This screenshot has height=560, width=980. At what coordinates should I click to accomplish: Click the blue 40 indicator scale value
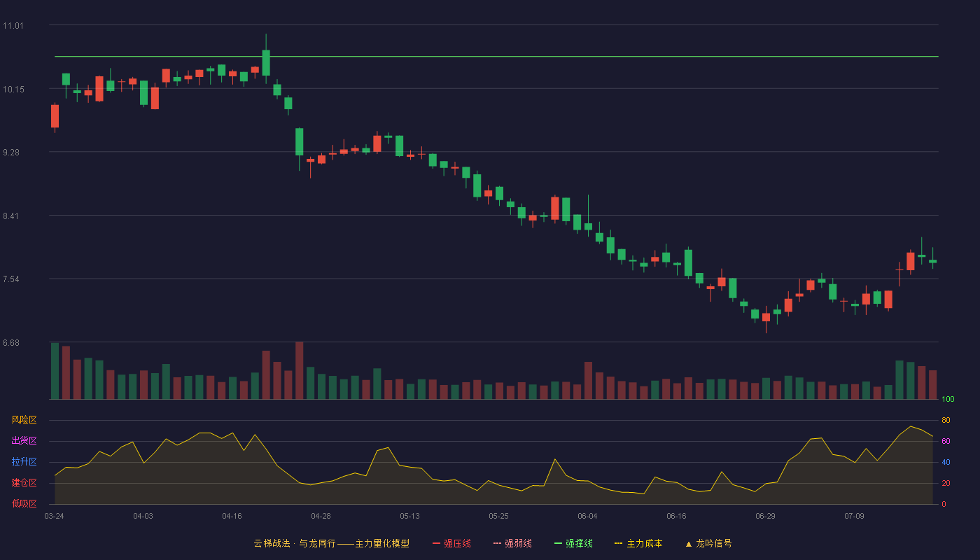(946, 462)
